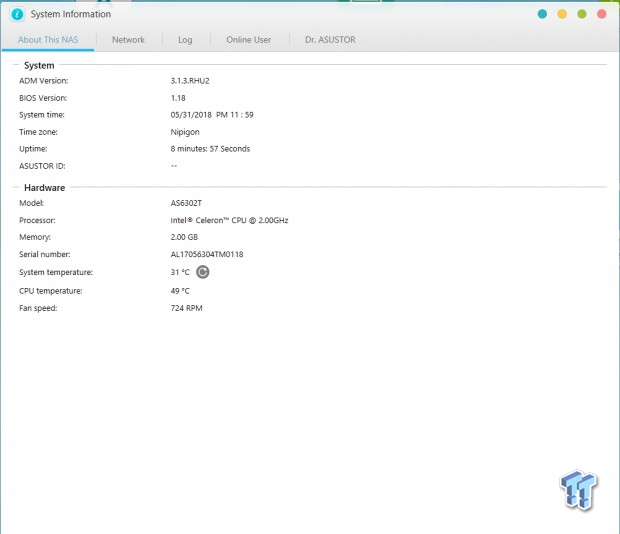Screen dimensions: 620x534
Task: Click the System section heading
Action: pyautogui.click(x=39, y=66)
